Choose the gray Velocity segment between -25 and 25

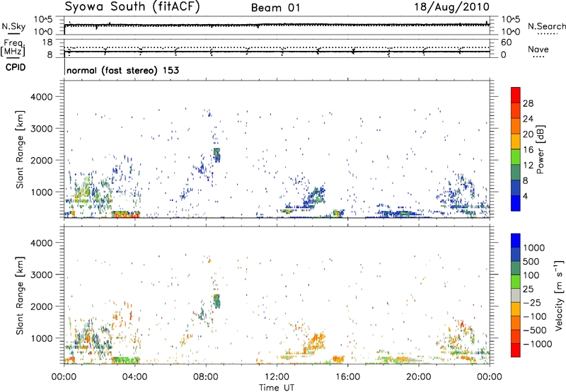tap(516, 295)
